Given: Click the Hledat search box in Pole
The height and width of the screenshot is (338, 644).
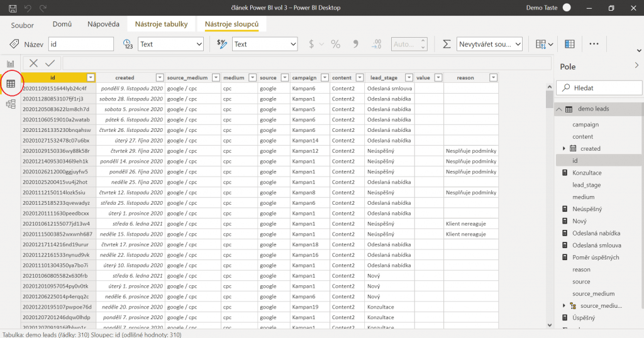Looking at the screenshot, I should [x=597, y=88].
